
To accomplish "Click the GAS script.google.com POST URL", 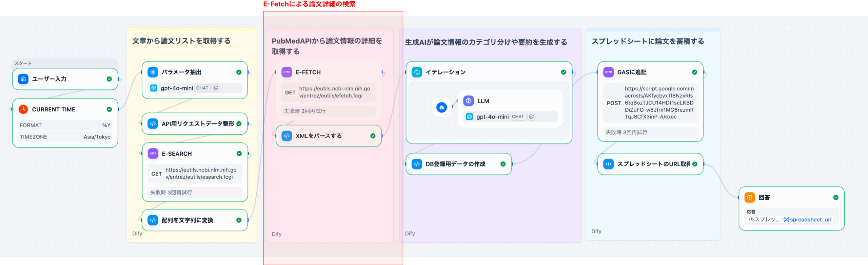I will [x=659, y=103].
